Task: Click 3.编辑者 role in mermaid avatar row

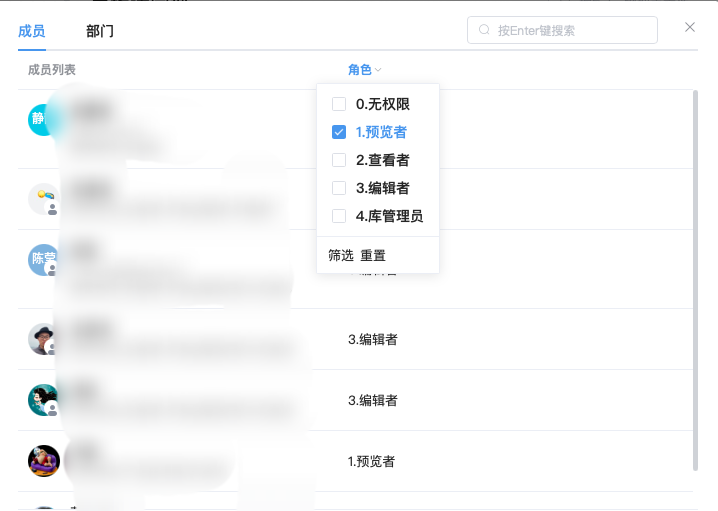Action: point(373,400)
